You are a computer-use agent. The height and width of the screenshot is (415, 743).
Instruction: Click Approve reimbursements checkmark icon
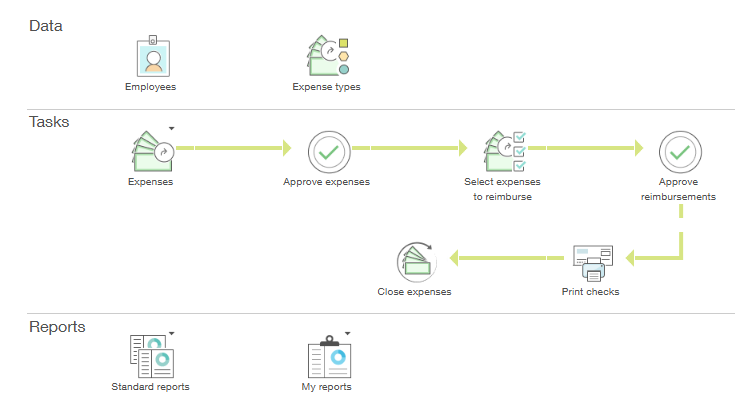click(680, 152)
